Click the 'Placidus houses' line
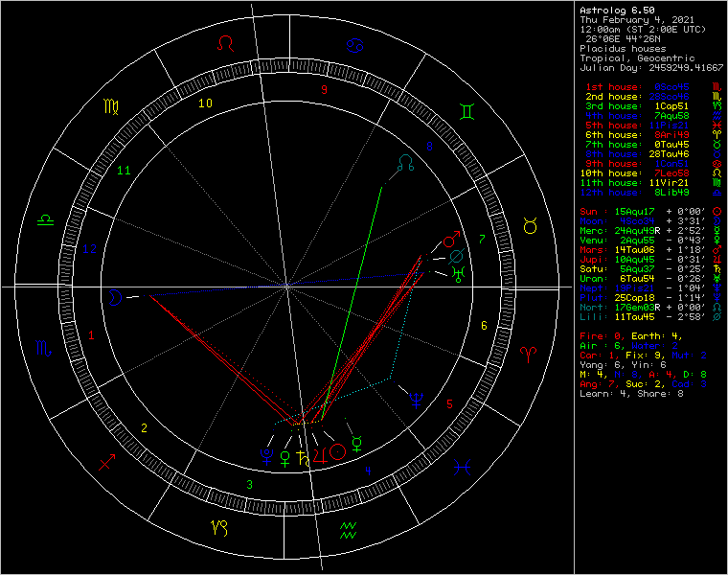The width and height of the screenshot is (728, 575). click(623, 49)
